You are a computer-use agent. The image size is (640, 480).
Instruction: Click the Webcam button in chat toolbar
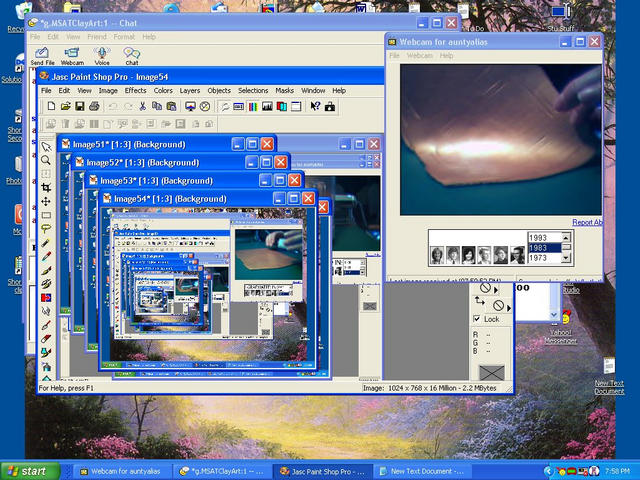[x=72, y=56]
